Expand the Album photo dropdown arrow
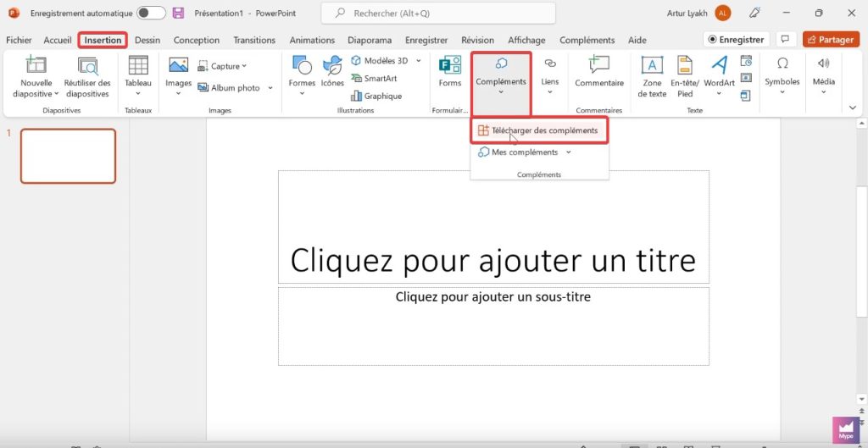This screenshot has height=448, width=868. [x=270, y=88]
